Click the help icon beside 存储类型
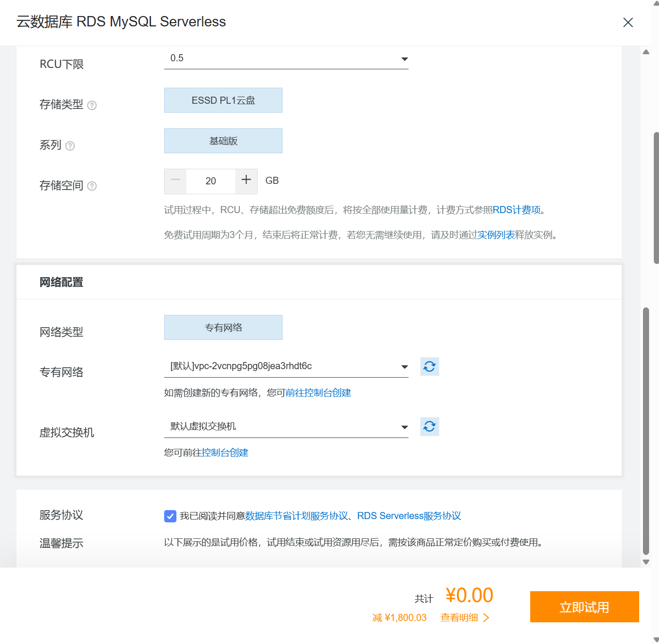Viewport: 659px width, 644px height. point(93,106)
